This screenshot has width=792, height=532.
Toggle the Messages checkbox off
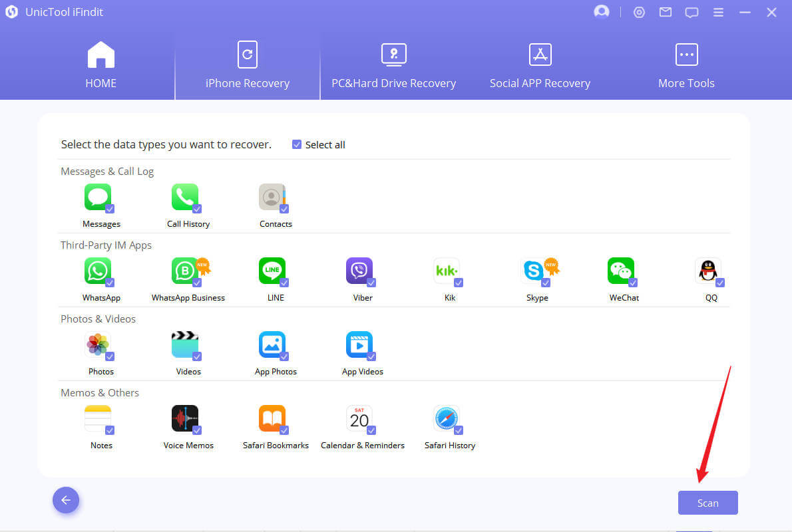tap(110, 209)
